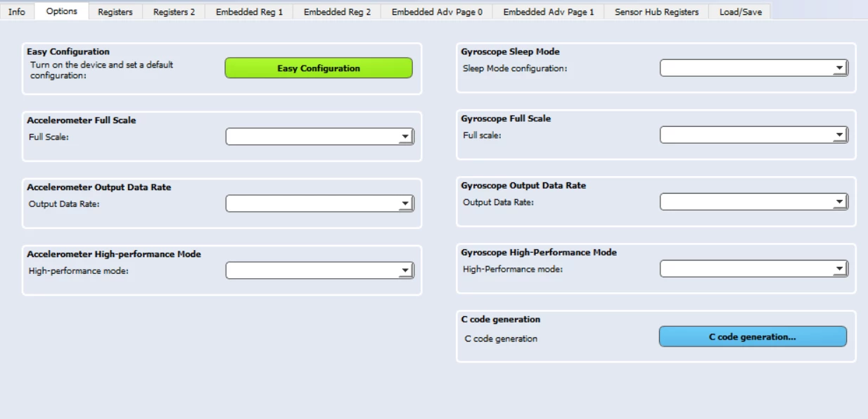Switch to Embedded Adv Page 1 tab
This screenshot has height=419, width=868.
549,12
